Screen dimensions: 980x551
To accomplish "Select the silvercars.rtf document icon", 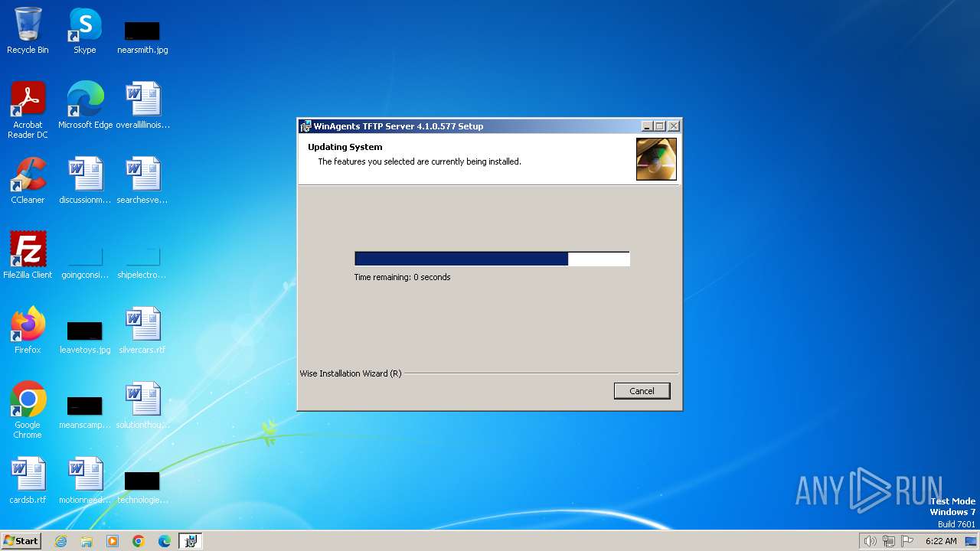I will 142,331.
